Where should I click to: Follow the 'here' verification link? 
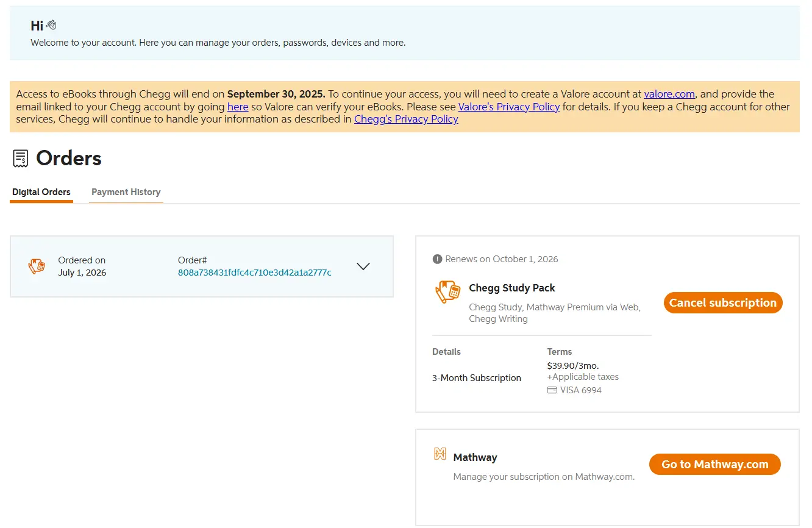click(x=238, y=107)
